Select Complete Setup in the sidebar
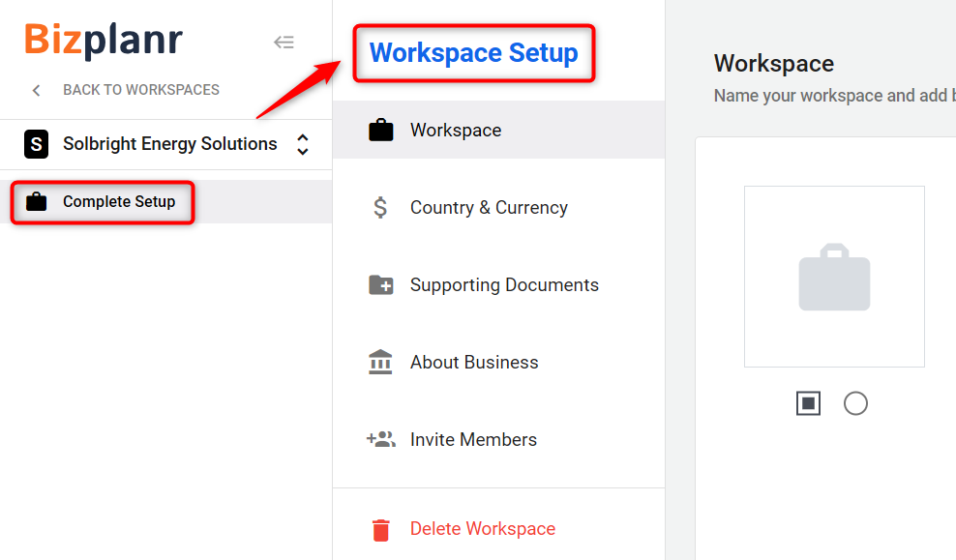The height and width of the screenshot is (560, 956). [165, 202]
